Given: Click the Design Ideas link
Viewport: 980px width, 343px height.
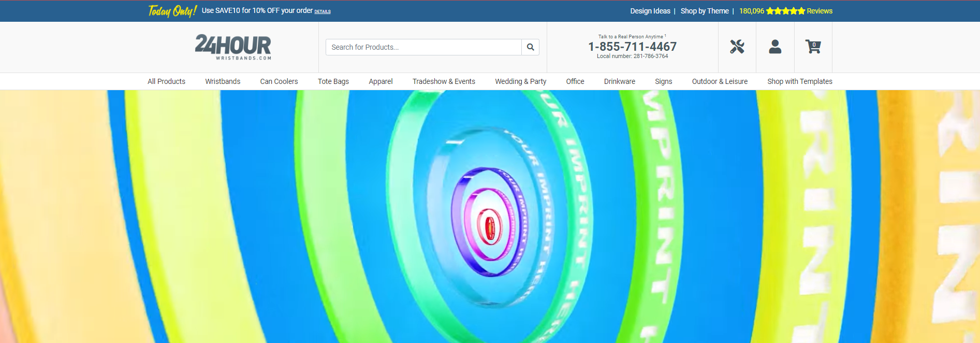Looking at the screenshot, I should point(650,11).
